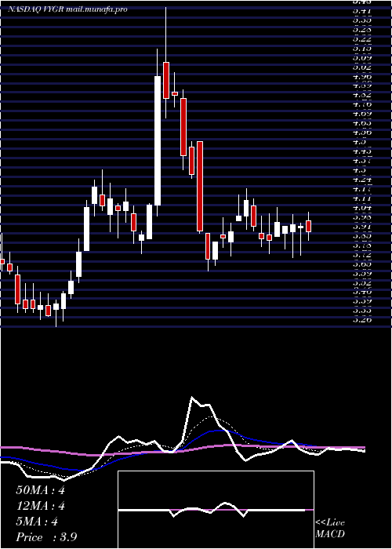Click the Price : 3.9 readout
Viewport: 392px width, 549px height.
point(46,537)
